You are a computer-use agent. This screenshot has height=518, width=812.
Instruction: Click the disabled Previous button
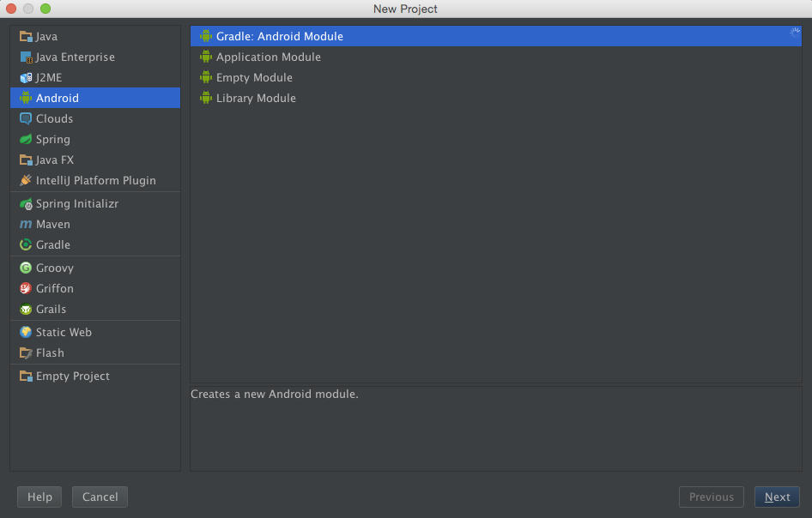(711, 497)
